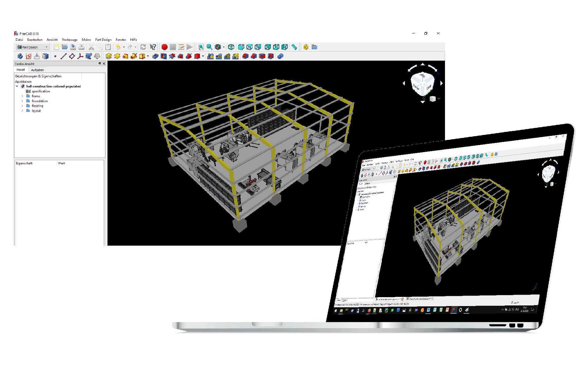Switch to the Aufgaben tab
The height and width of the screenshot is (368, 588).
tap(37, 70)
